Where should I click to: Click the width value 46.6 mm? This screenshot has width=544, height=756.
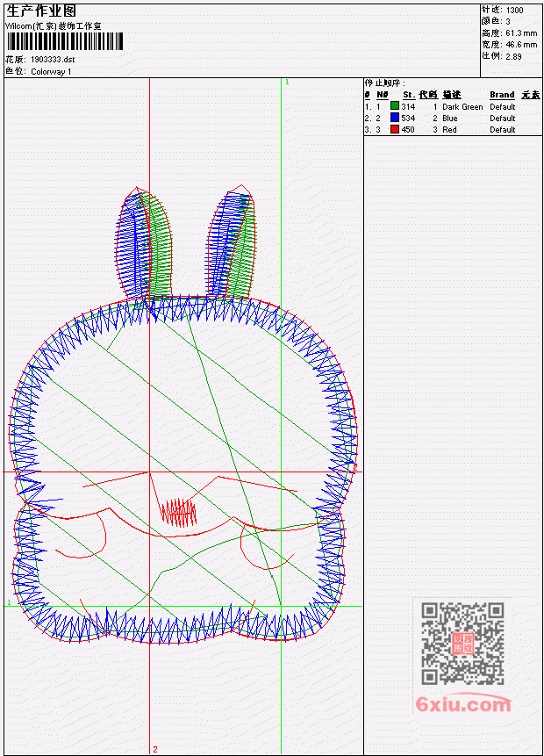coord(521,45)
